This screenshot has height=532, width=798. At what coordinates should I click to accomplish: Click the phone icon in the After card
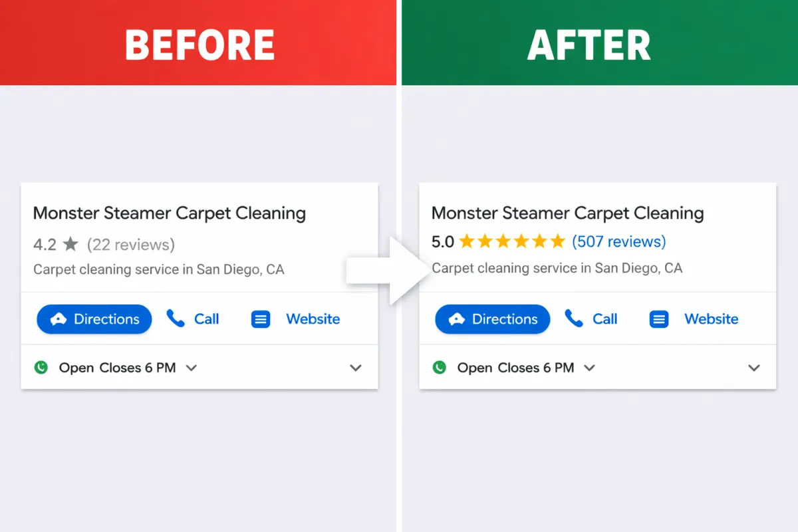pos(574,319)
